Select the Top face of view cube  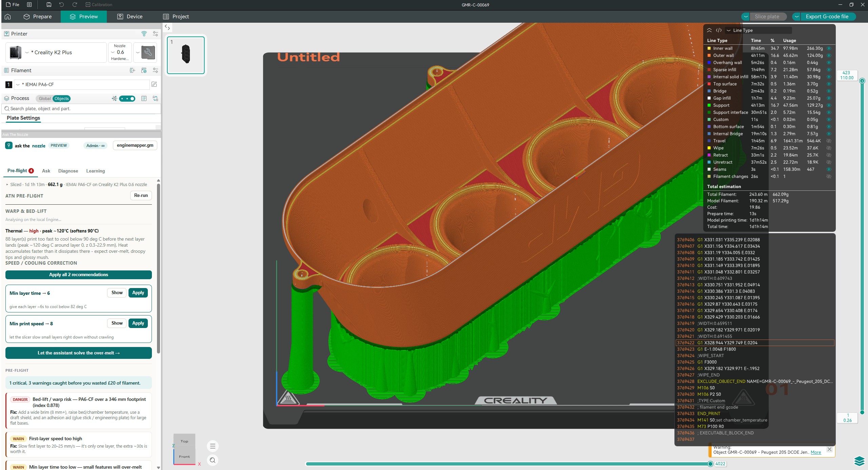pos(184,441)
